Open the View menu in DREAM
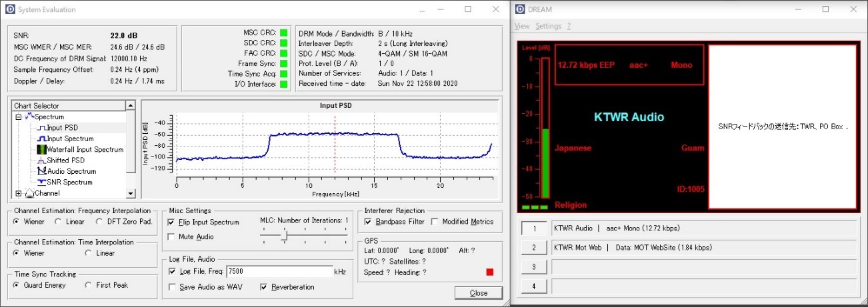The width and height of the screenshot is (868, 307). tap(522, 26)
